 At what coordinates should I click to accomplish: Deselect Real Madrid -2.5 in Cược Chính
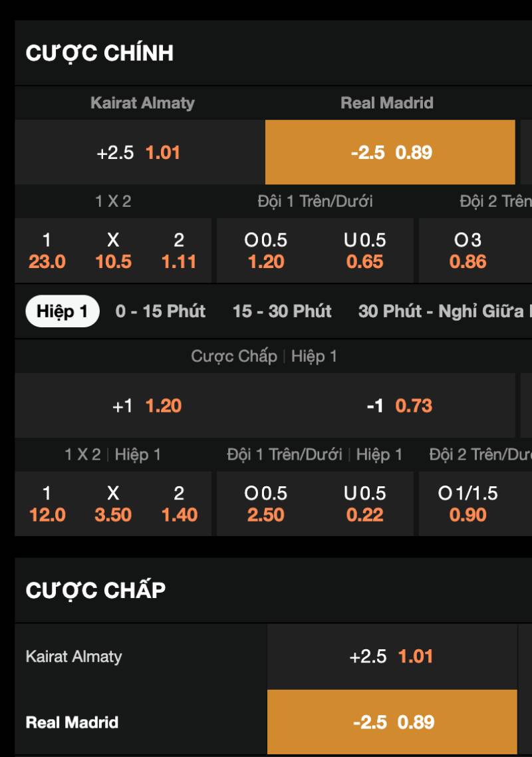click(390, 152)
